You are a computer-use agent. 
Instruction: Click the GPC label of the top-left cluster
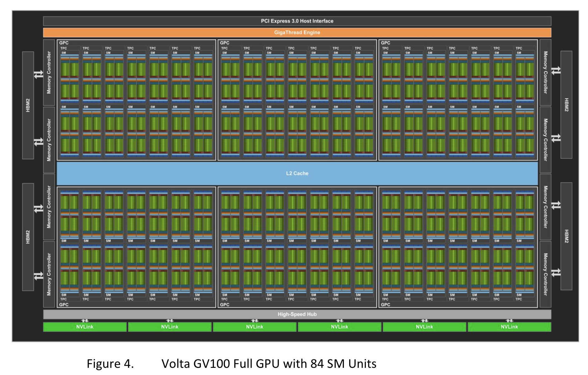click(x=64, y=43)
